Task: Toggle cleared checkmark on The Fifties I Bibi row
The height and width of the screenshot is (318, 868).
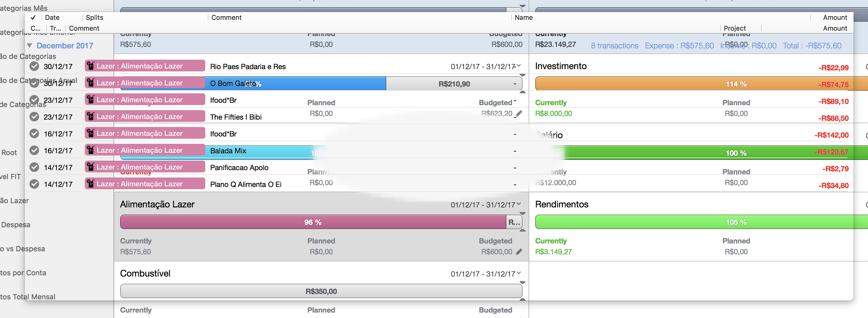Action: click(x=34, y=117)
